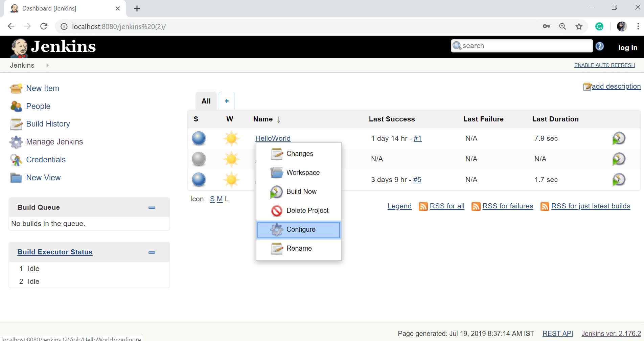Screen dimensions: 644x341
Task: Open the HelloWorld job link
Action: tap(273, 138)
